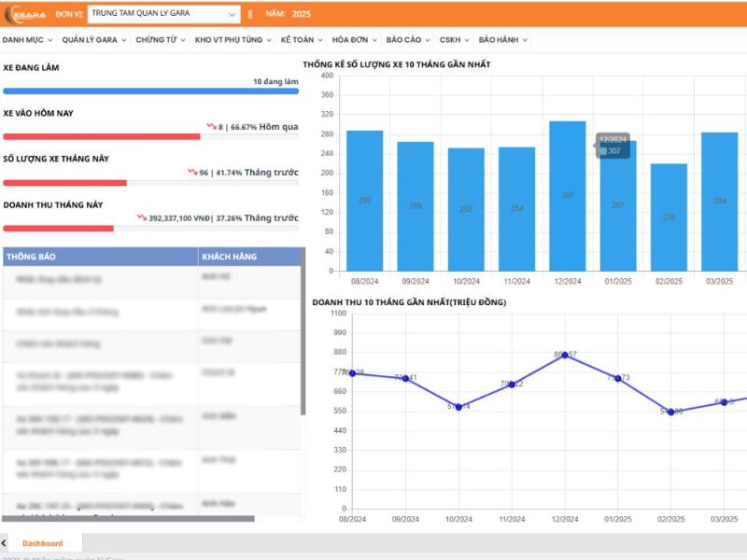Click the Thông báo column header
This screenshot has height=560, width=747.
coord(100,257)
